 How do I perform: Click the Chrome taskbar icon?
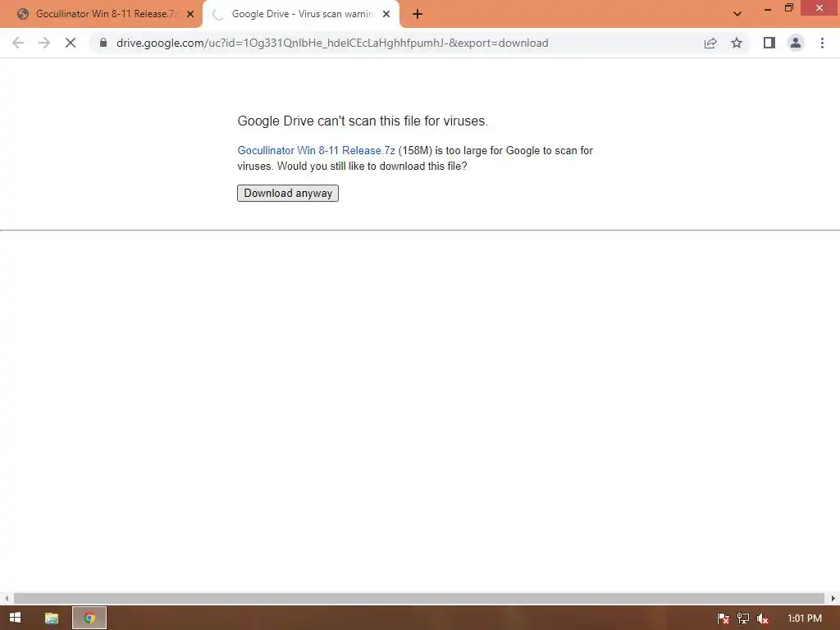tap(89, 619)
